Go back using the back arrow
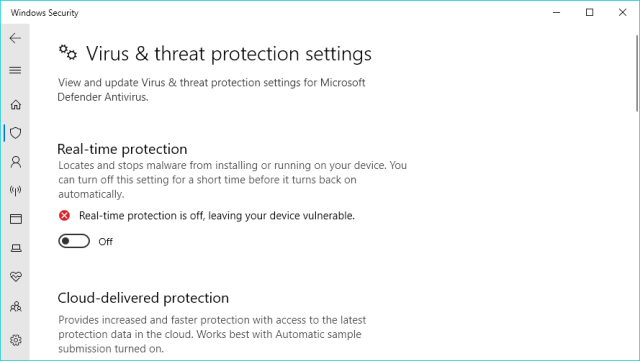640x361 pixels. [x=15, y=38]
